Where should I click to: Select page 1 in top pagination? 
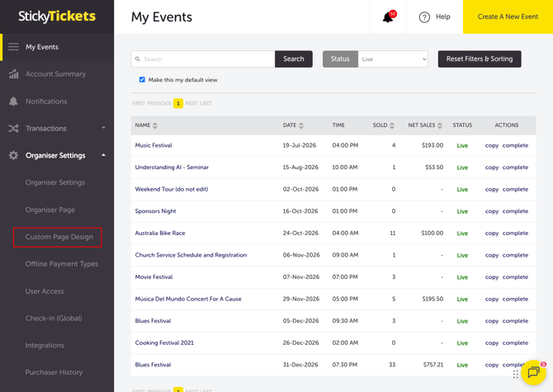pyautogui.click(x=178, y=103)
